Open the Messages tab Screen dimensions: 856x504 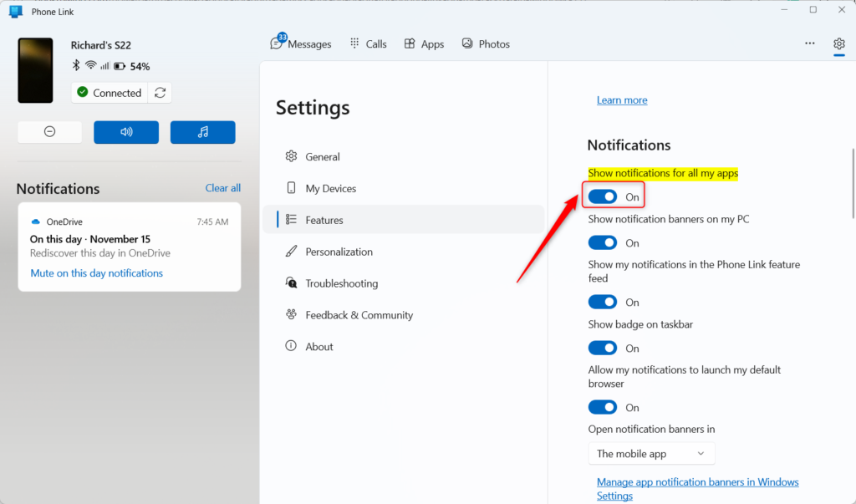click(x=301, y=43)
